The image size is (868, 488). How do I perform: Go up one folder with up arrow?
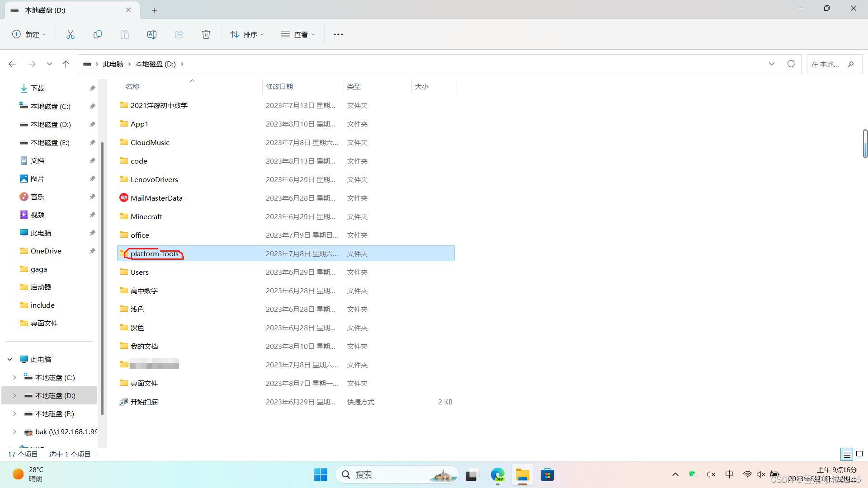(x=66, y=64)
